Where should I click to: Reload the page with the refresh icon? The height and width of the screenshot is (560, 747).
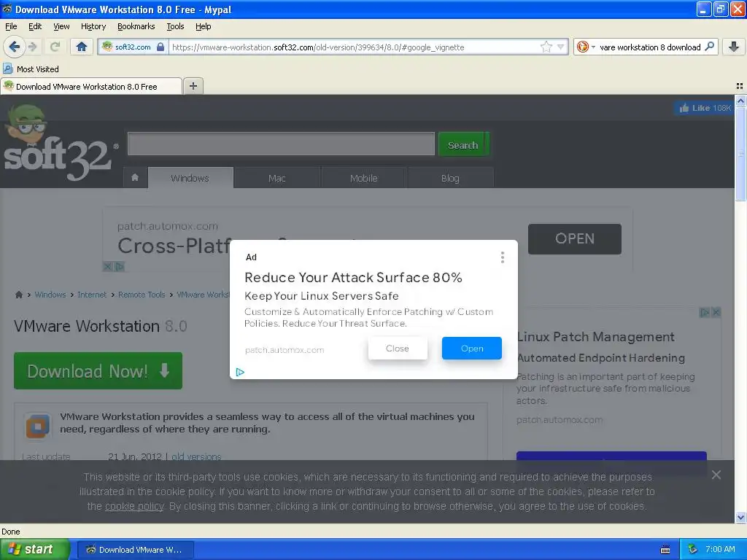[x=55, y=47]
